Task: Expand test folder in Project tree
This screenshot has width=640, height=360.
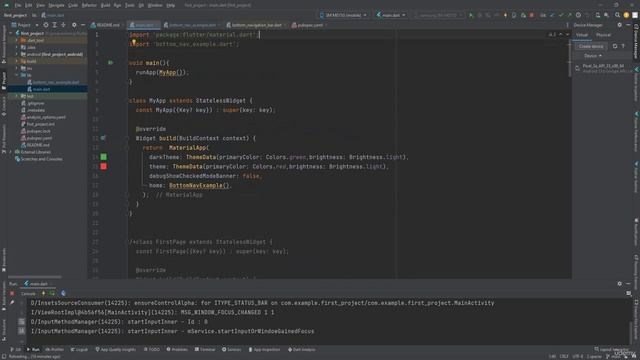Action: 17,96
